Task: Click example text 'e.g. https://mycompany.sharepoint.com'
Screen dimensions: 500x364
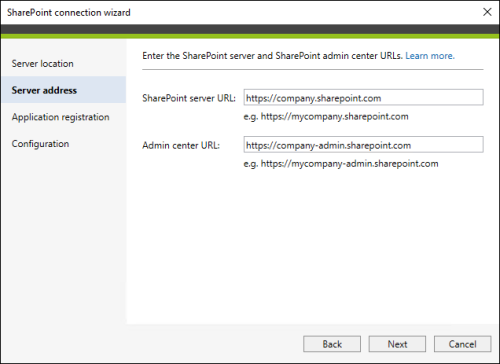Action: pyautogui.click(x=326, y=116)
